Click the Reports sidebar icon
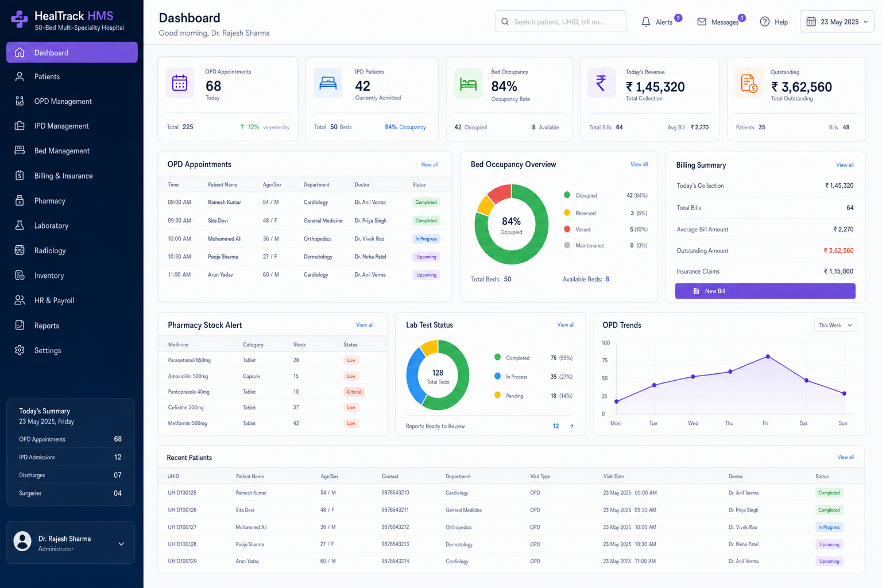The image size is (882, 588). coord(20,325)
